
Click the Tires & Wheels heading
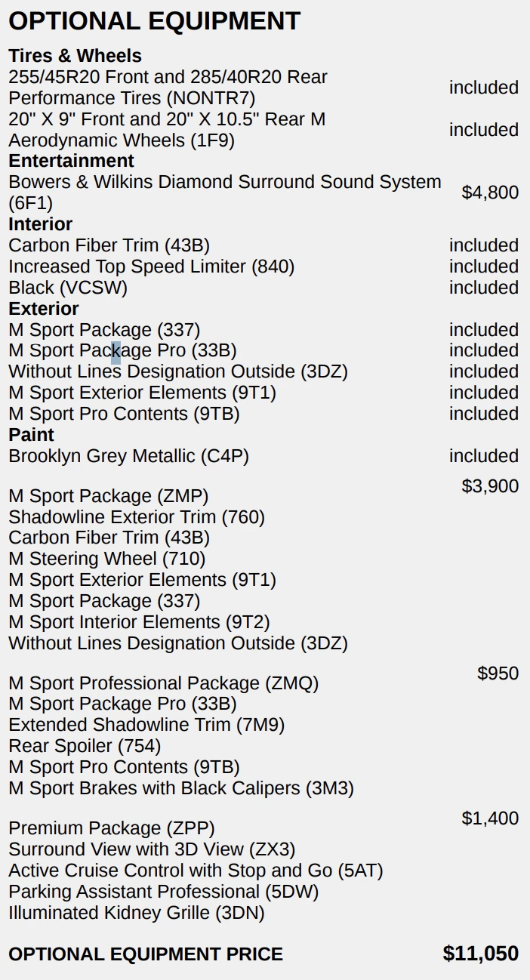[75, 56]
